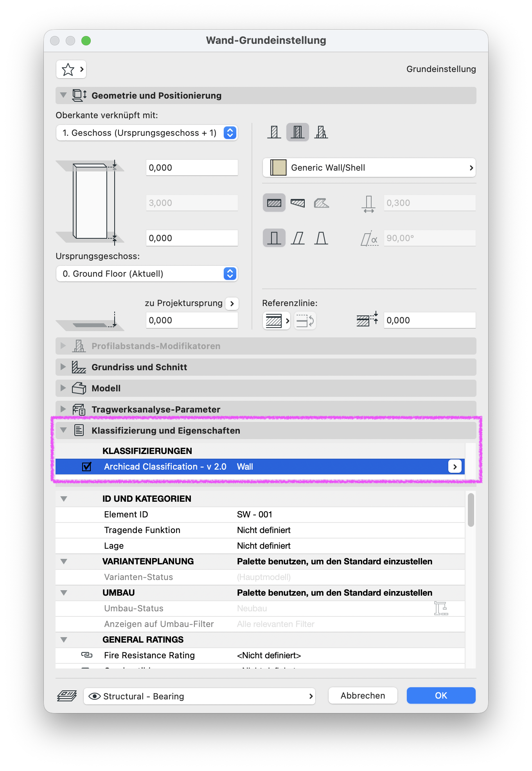The width and height of the screenshot is (532, 771).
Task: Click the properties list scrollbar
Action: [x=471, y=510]
